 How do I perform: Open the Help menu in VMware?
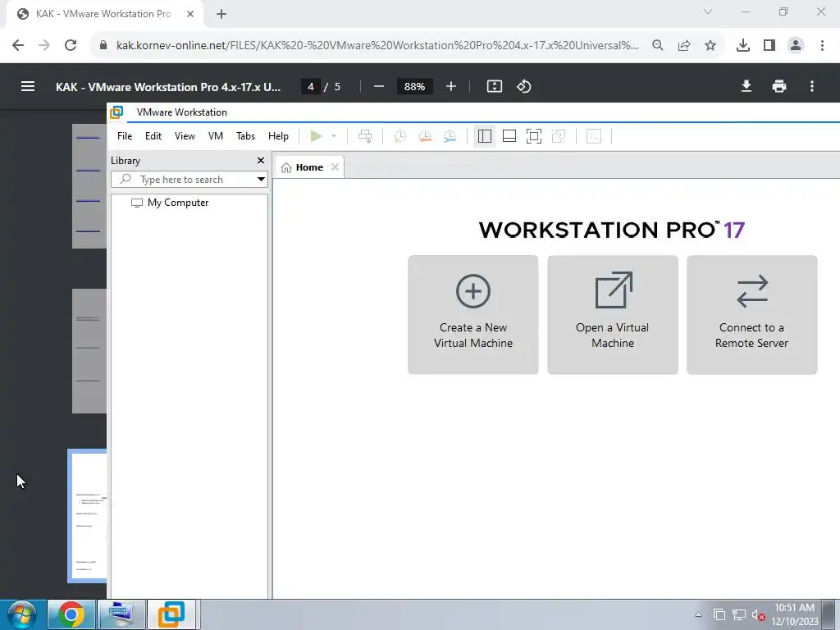click(x=279, y=136)
